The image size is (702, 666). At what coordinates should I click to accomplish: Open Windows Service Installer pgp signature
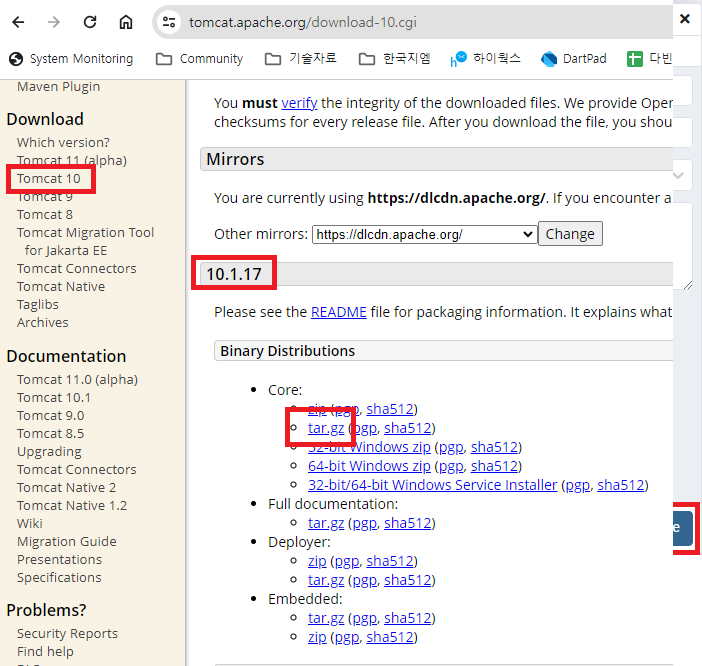(x=578, y=486)
